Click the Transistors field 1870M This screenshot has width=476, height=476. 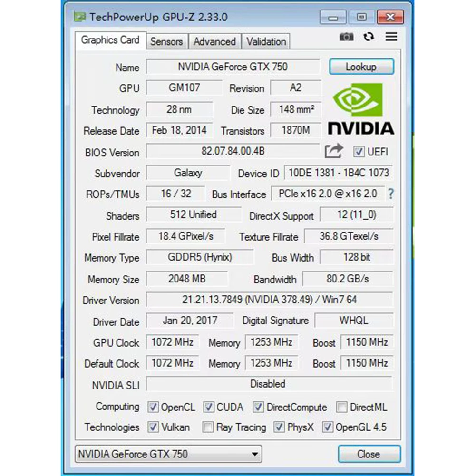pyautogui.click(x=296, y=130)
